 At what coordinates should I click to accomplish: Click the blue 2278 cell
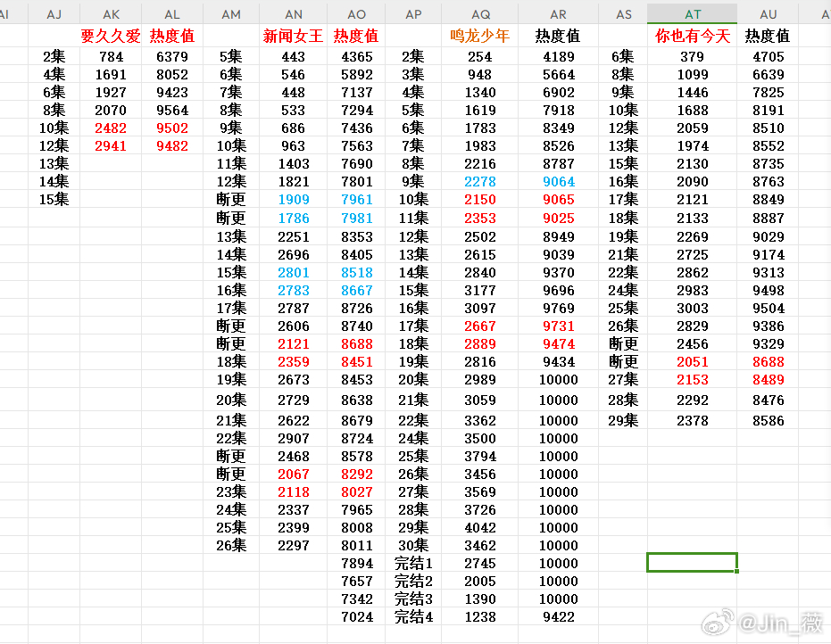click(x=480, y=182)
